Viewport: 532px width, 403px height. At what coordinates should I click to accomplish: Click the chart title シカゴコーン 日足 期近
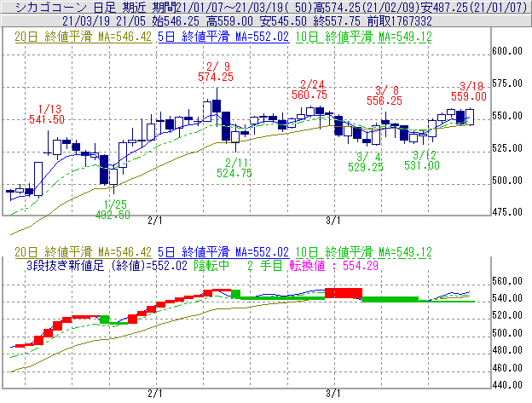click(80, 7)
